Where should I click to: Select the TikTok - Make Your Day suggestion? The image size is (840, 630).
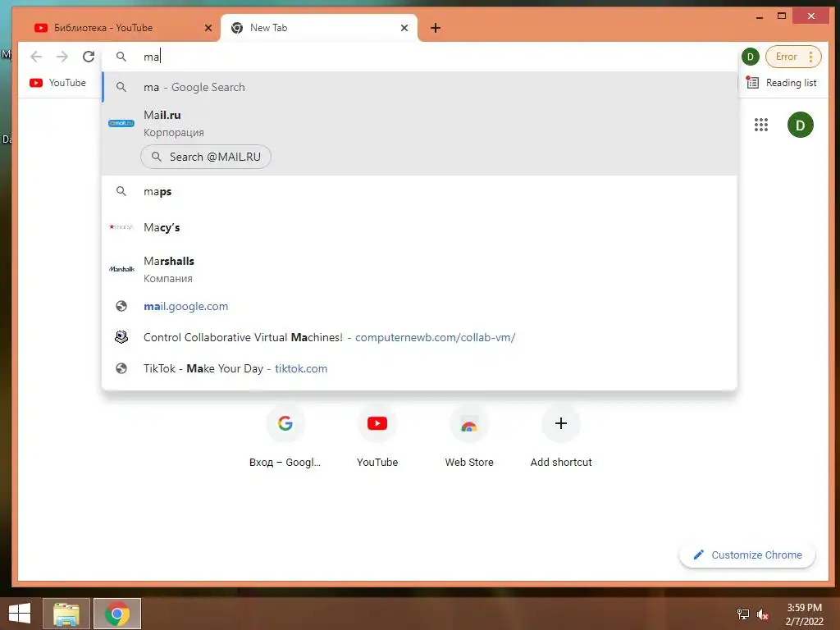(419, 368)
